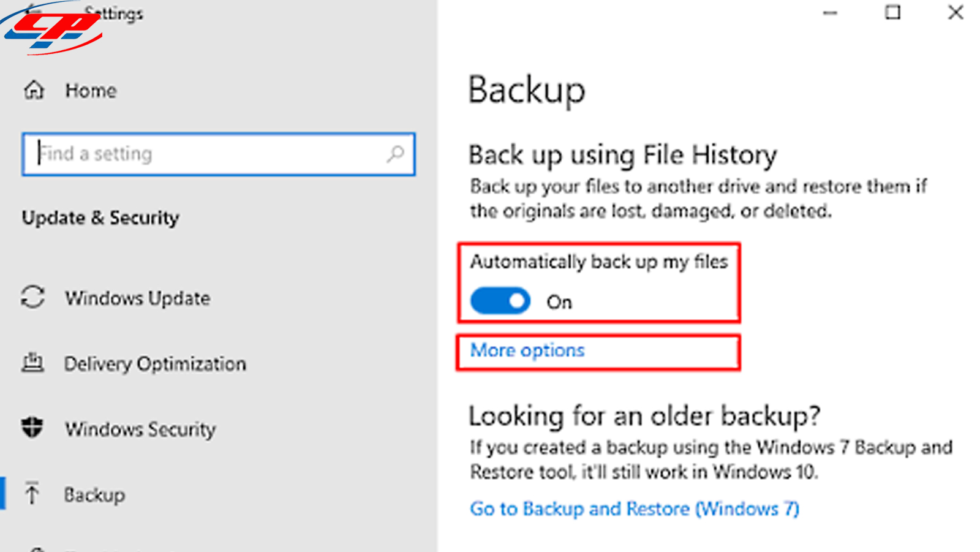Viewport: 980px width, 552px height.
Task: Focus the Find a setting search box
Action: 219,154
